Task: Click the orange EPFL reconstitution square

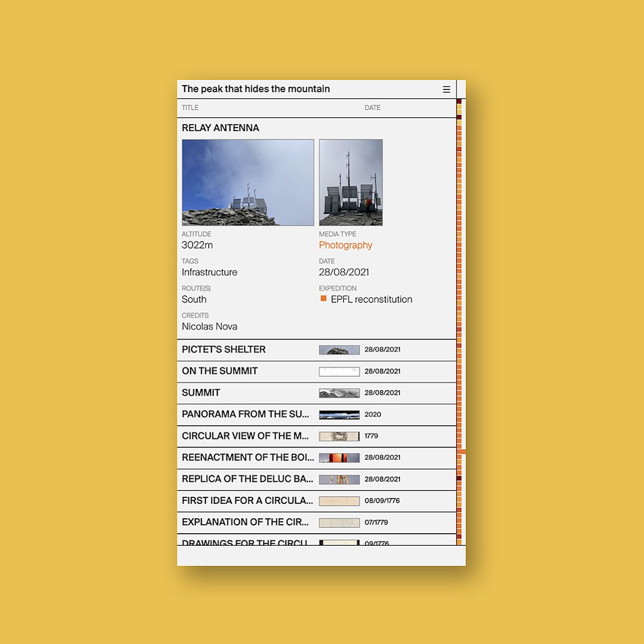Action: click(x=323, y=298)
